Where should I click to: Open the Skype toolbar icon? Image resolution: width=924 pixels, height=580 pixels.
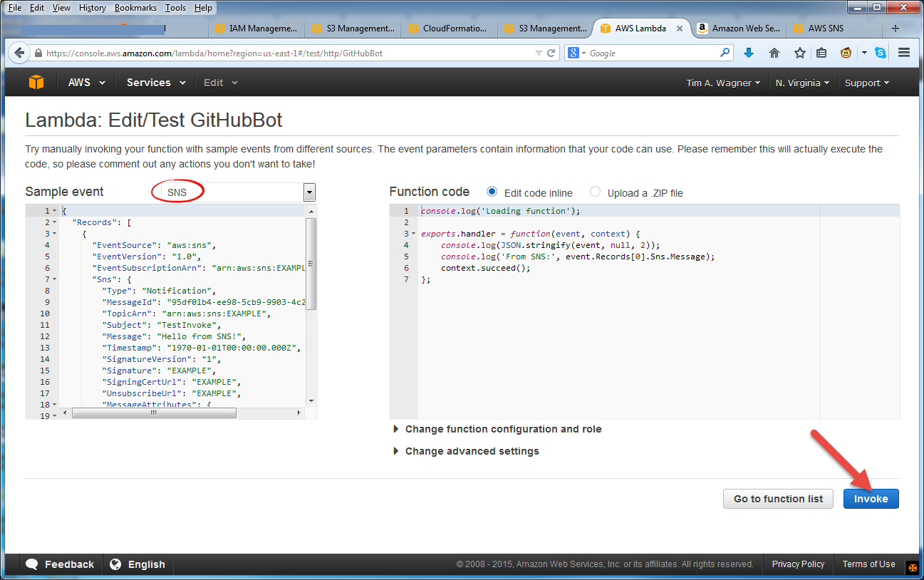[x=883, y=52]
